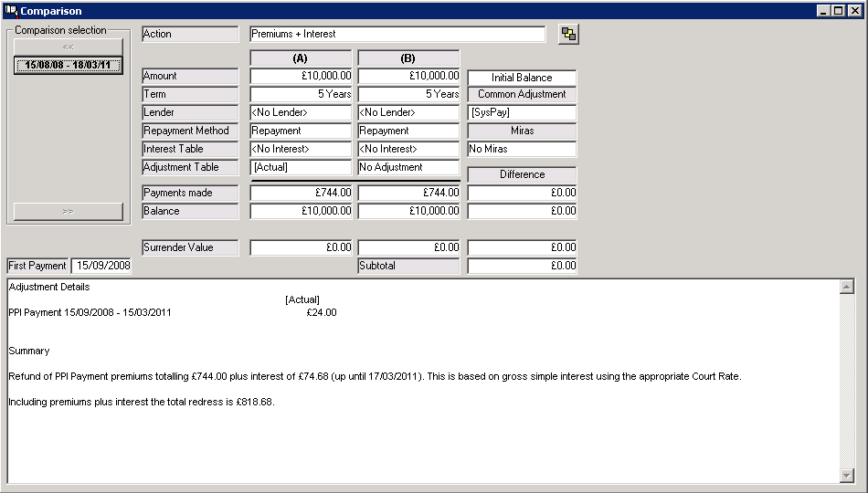Click the Term value in column A
This screenshot has height=493, width=868.
click(x=301, y=94)
